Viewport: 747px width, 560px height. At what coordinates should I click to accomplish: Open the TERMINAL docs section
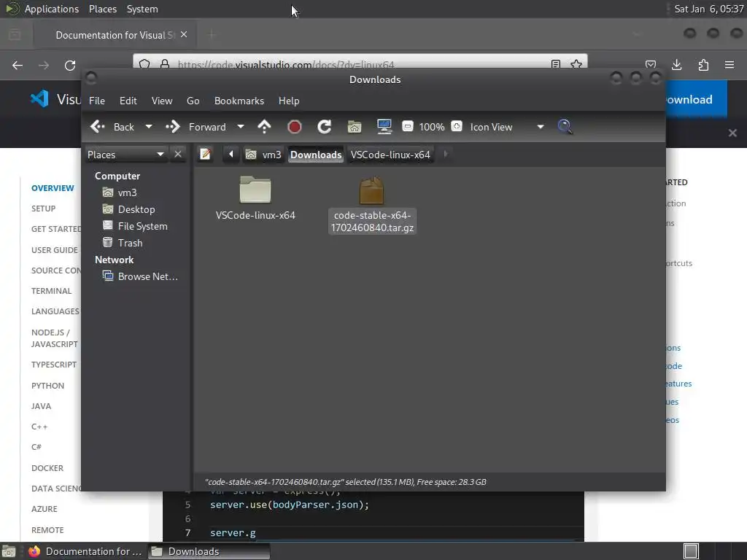(x=52, y=291)
